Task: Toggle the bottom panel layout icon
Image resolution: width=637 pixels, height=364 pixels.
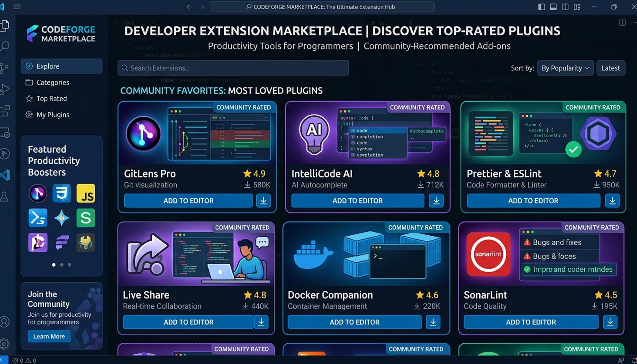Action: 553,7
